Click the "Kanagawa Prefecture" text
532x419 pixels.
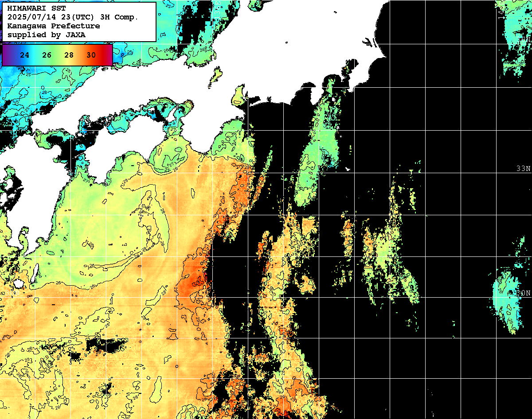(53, 26)
